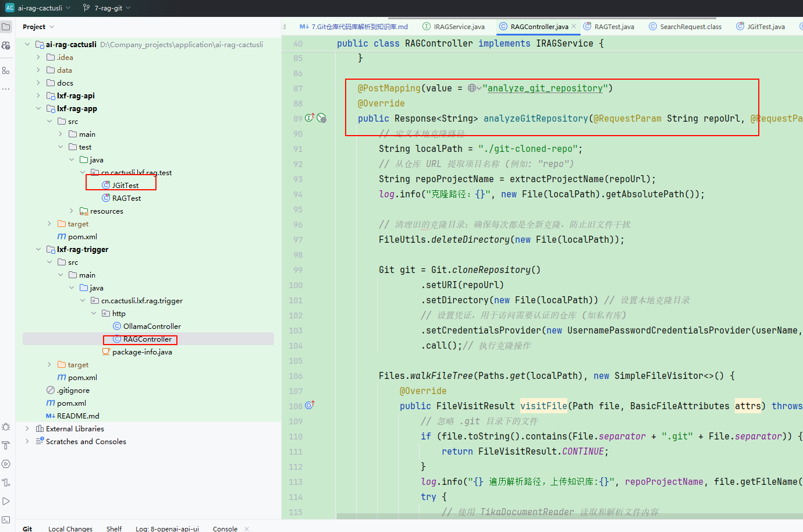Open the Local Changes tab
Screen dimensions: 803x532
tap(70, 529)
